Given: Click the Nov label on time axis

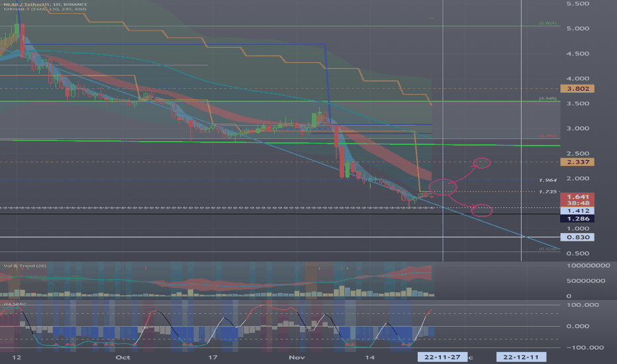Looking at the screenshot, I should pyautogui.click(x=297, y=357).
